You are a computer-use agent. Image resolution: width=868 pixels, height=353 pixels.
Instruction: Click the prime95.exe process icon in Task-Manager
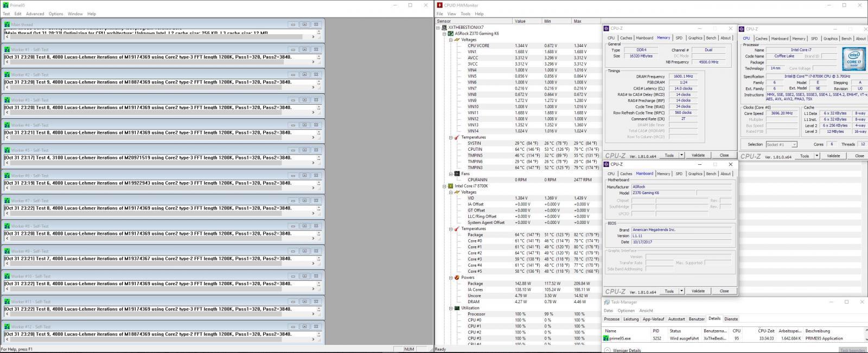click(606, 338)
